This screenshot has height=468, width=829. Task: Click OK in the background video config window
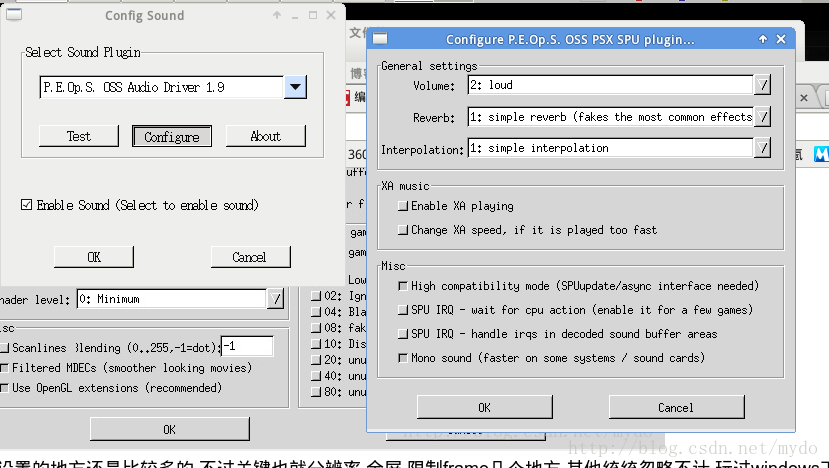[x=170, y=429]
